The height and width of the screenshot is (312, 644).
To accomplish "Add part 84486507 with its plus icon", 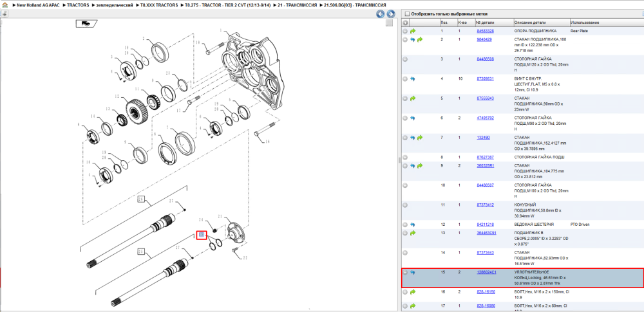I will click(405, 185).
